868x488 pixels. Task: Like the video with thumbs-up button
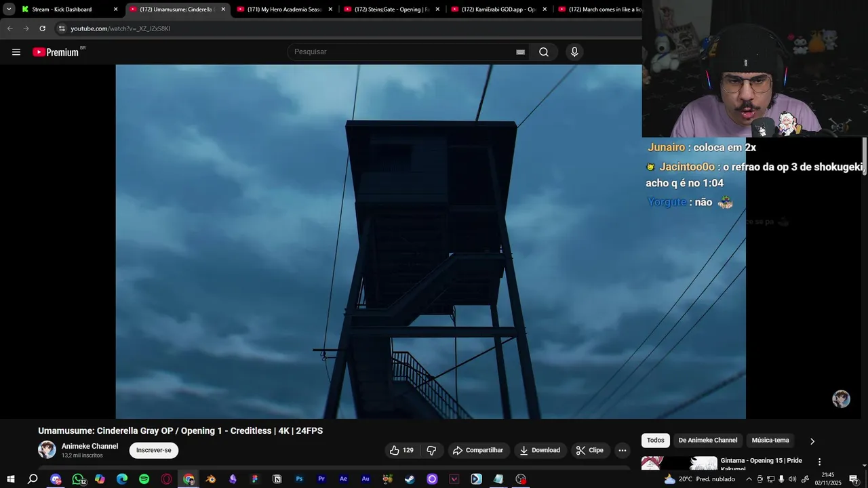point(402,450)
